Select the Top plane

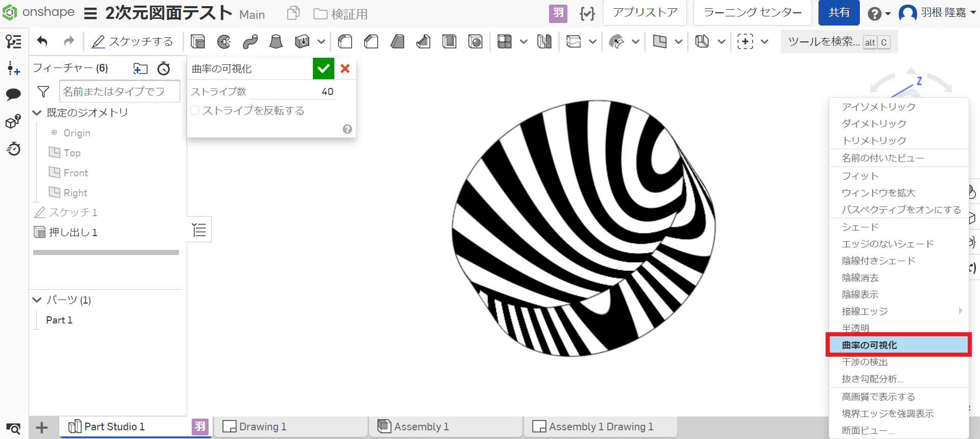coord(72,153)
